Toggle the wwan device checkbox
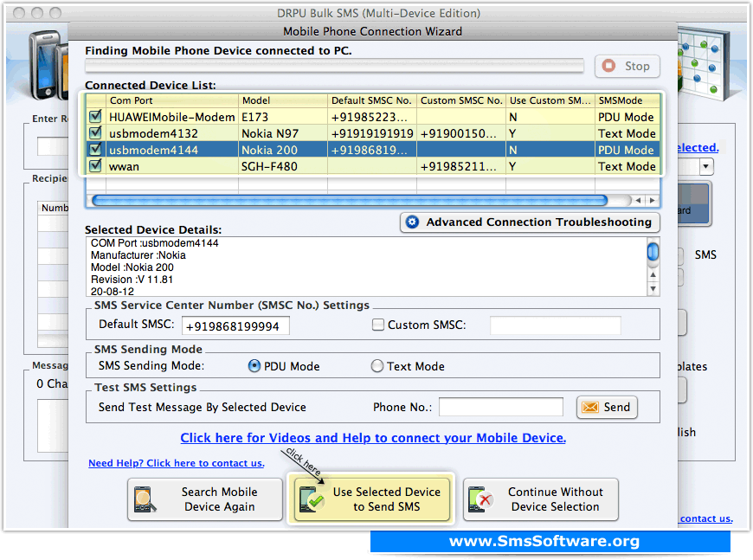 tap(95, 165)
